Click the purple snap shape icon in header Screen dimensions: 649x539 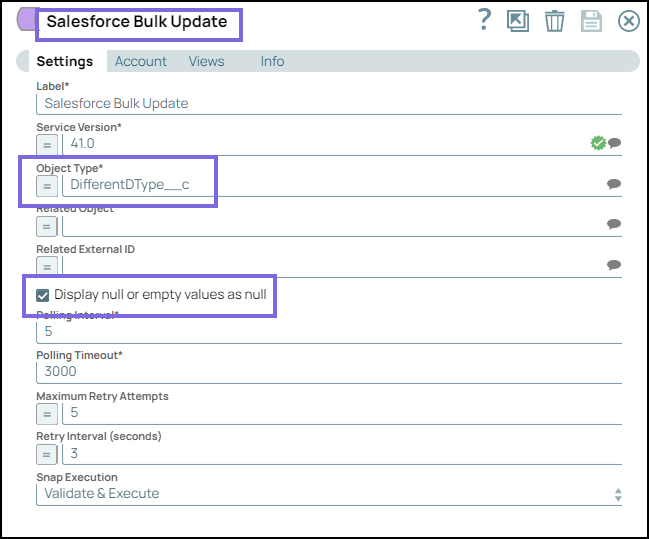point(27,19)
